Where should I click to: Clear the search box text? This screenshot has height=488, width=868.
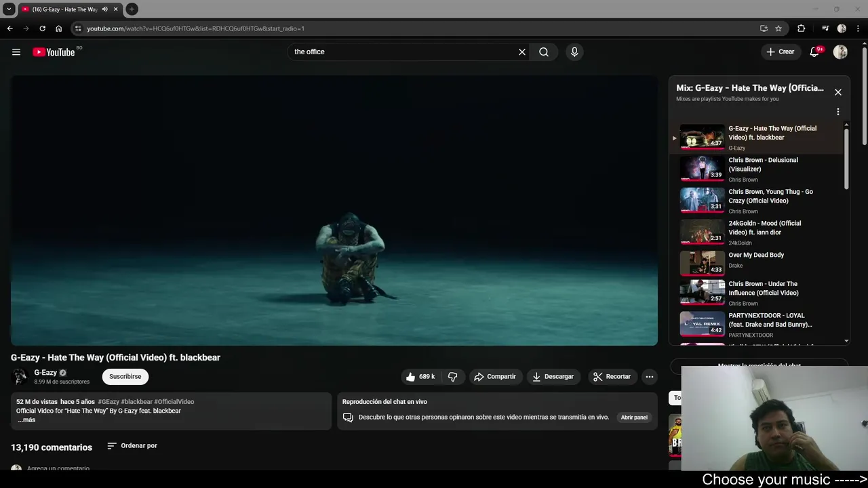(522, 52)
